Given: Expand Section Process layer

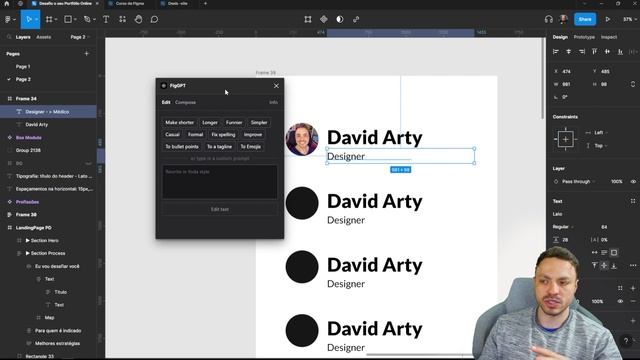Looking at the screenshot, I should point(28,253).
